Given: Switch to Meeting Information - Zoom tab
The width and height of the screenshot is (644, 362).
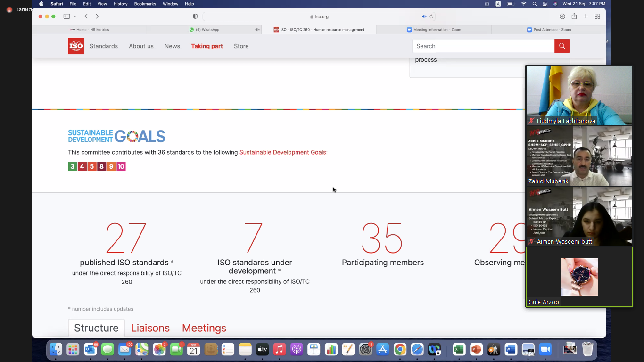Looking at the screenshot, I should 434,30.
